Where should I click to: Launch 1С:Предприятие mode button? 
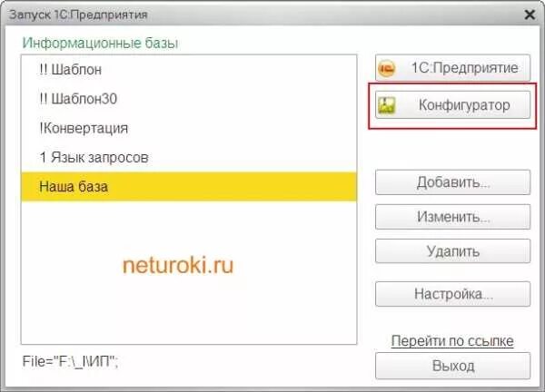(x=452, y=68)
